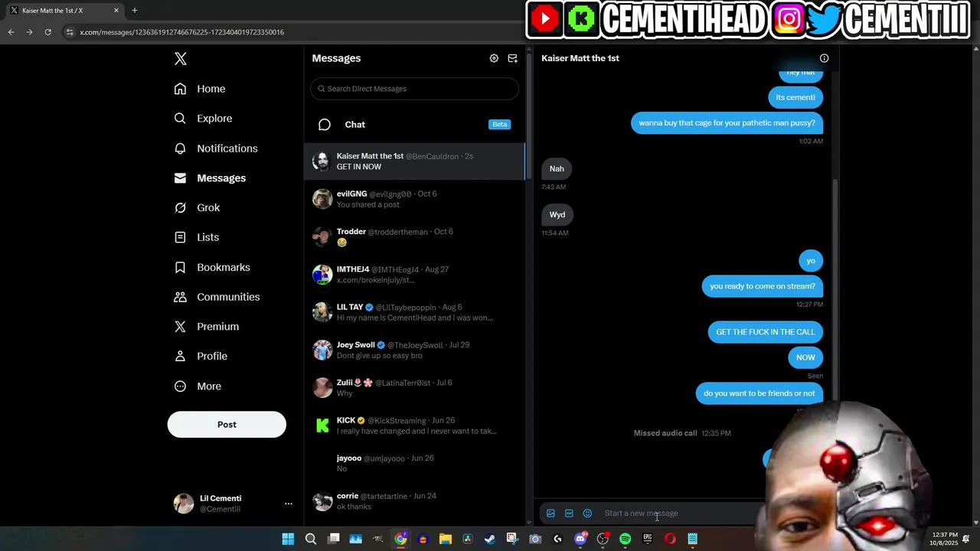This screenshot has width=980, height=551.
Task: Click 'GET THE FUCK IN THE CALL' message
Action: click(x=766, y=332)
